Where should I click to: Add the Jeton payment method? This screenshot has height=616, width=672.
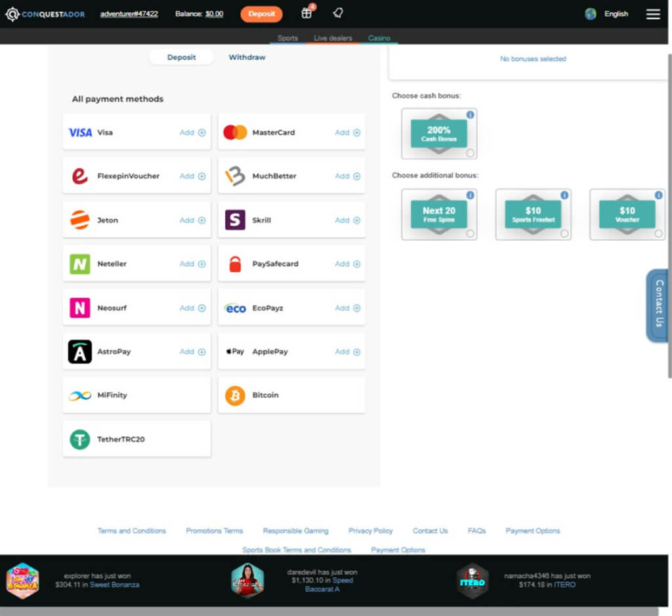[192, 220]
